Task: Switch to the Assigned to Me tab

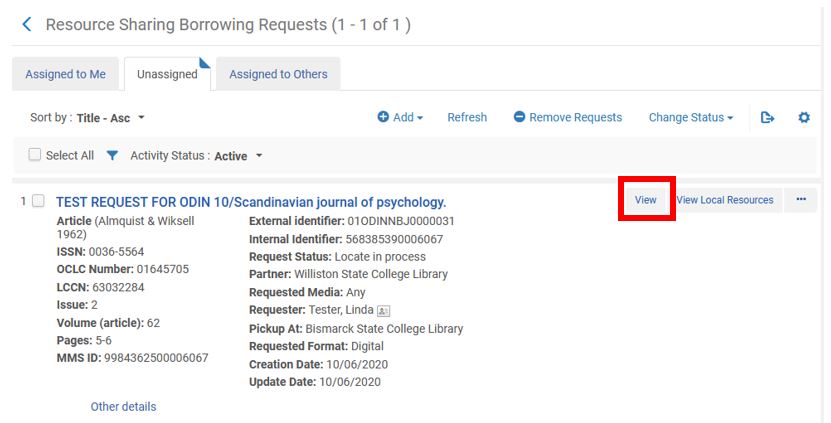Action: 66,74
